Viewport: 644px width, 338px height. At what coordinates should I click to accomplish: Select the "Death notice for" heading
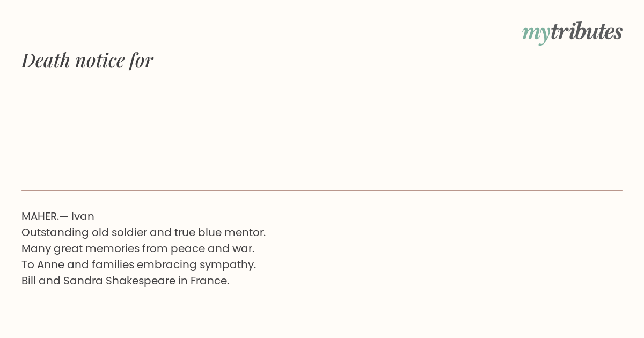point(87,60)
